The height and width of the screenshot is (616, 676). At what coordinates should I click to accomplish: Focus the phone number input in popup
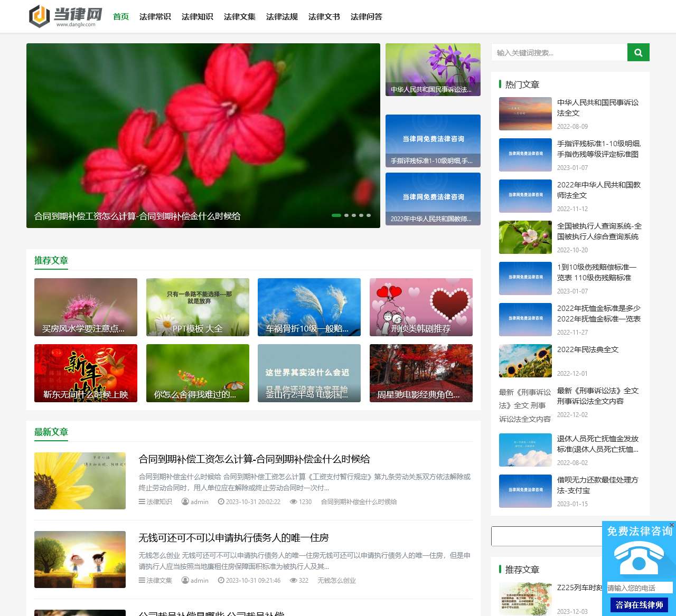click(x=640, y=587)
